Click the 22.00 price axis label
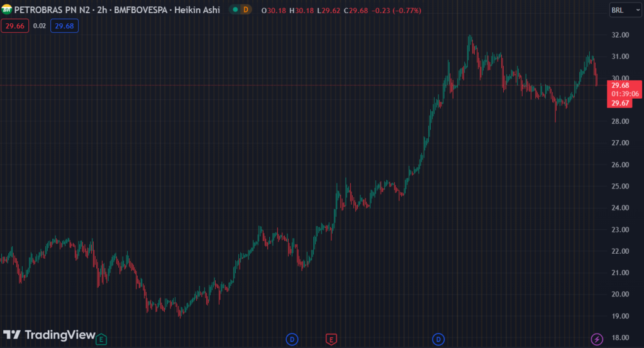Viewport: 644px width, 348px height. (x=620, y=251)
